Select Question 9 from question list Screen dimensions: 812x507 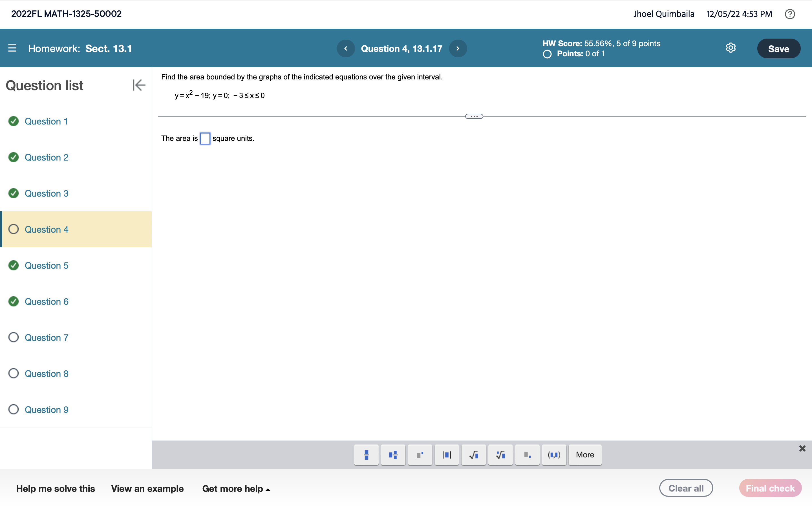click(47, 410)
